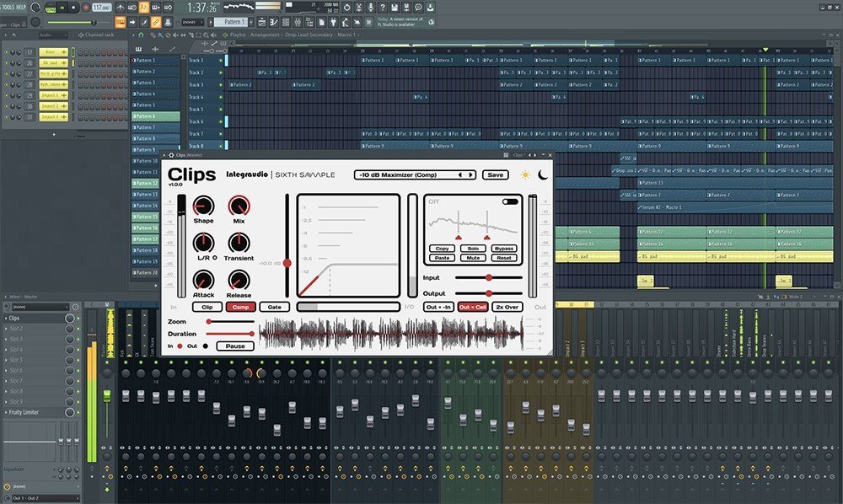Toggle the Off switch in spectrum panel
The width and height of the screenshot is (843, 504).
pos(509,202)
